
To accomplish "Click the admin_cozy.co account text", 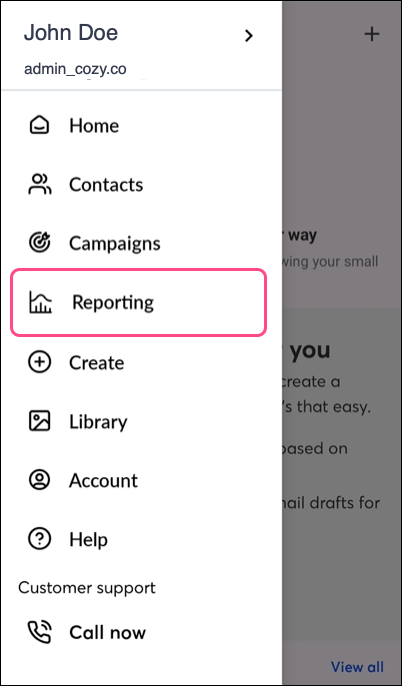I will (x=75, y=69).
